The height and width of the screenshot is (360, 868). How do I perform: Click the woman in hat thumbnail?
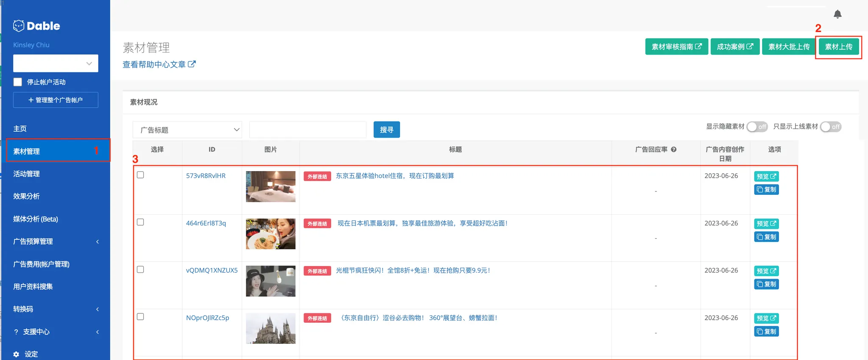point(270,281)
